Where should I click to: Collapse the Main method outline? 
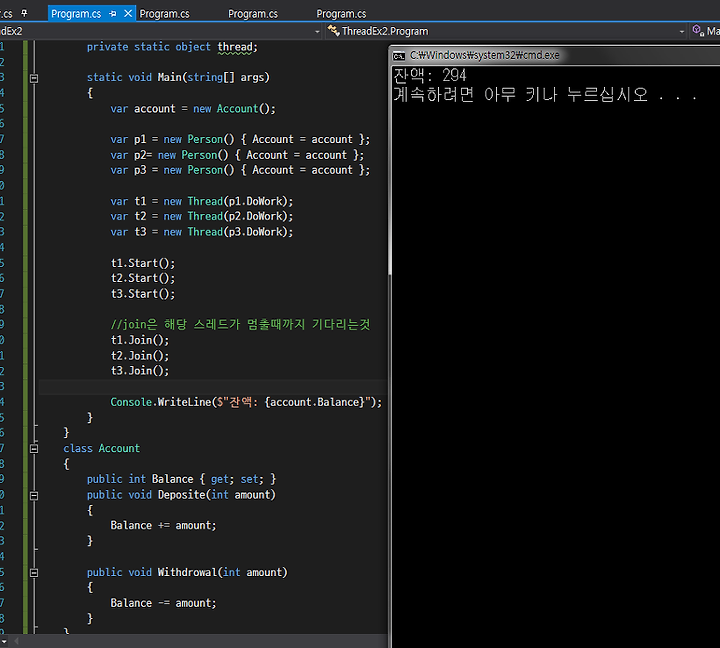34,78
